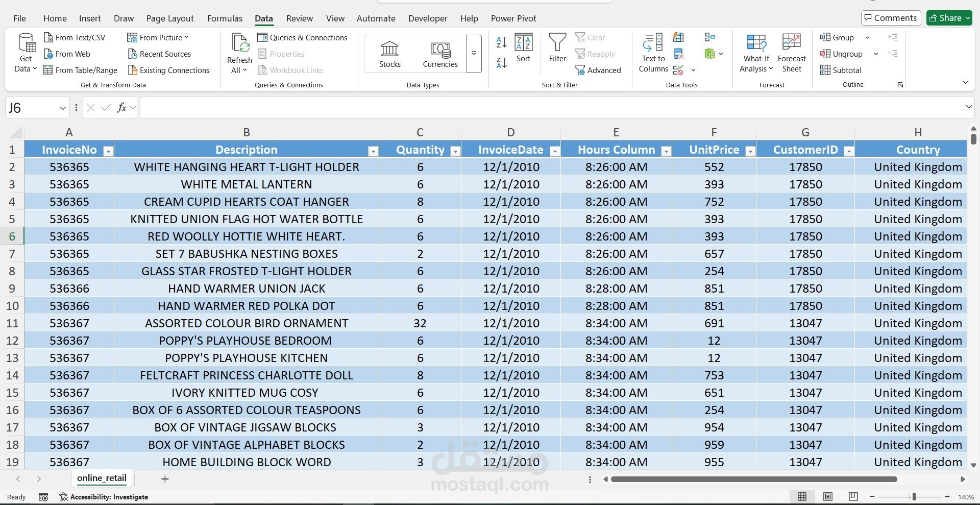Switch to the Review ribbon tab
The height and width of the screenshot is (505, 980).
tap(299, 18)
